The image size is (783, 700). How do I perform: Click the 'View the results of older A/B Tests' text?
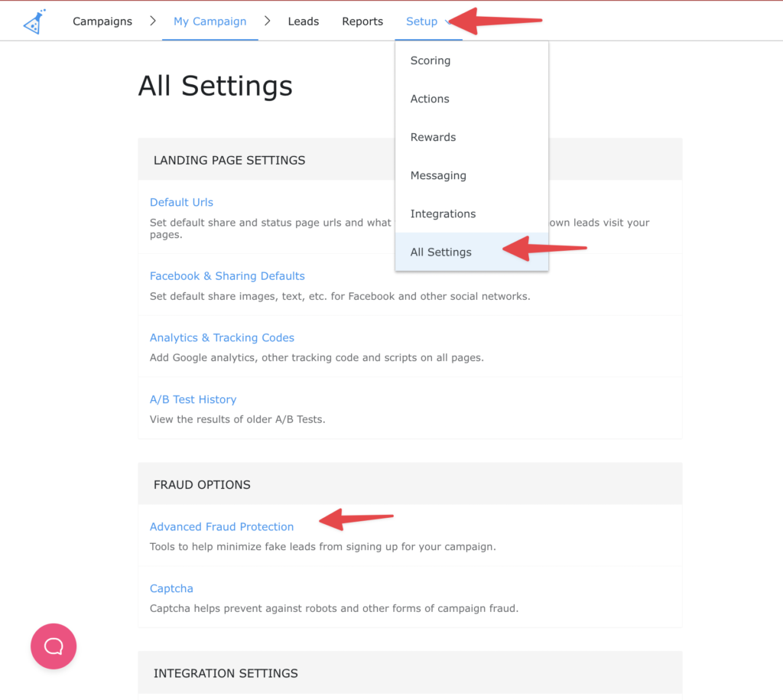click(x=237, y=420)
